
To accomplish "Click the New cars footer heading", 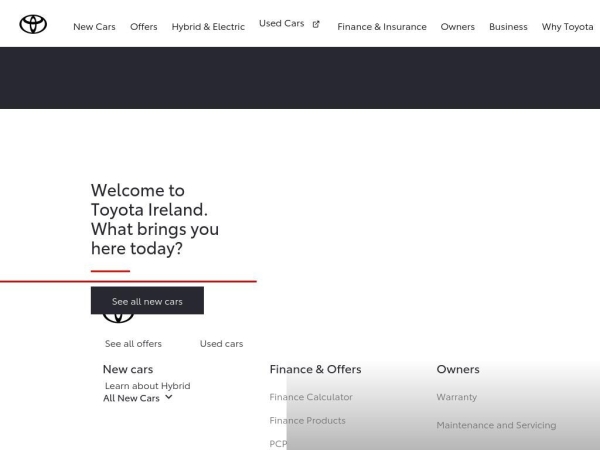I will 128,369.
